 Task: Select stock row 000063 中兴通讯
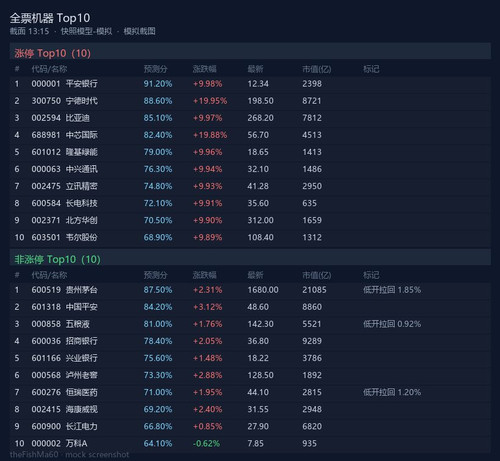click(x=250, y=169)
